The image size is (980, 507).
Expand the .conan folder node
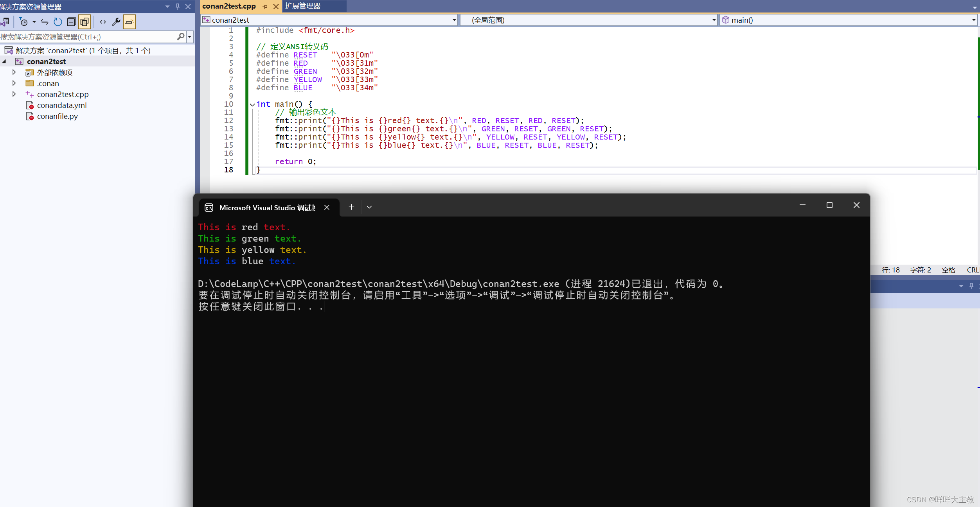tap(14, 83)
